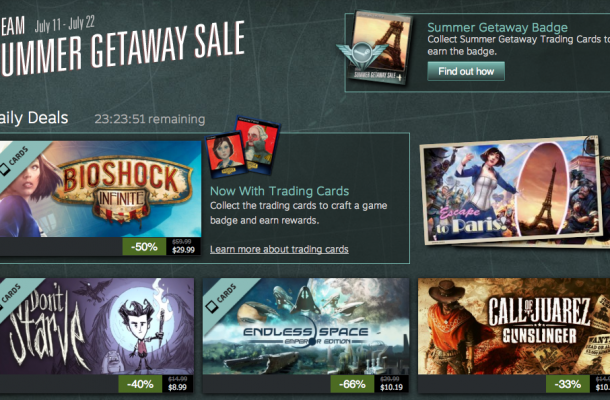Click the Summer Getaway Badge title link
Viewport: 610px width, 400px height.
pos(497,27)
